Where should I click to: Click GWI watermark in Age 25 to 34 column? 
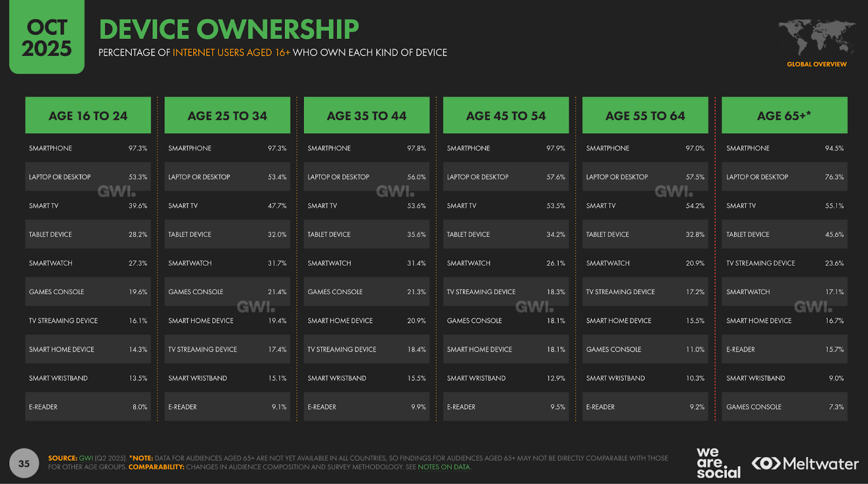[256, 307]
